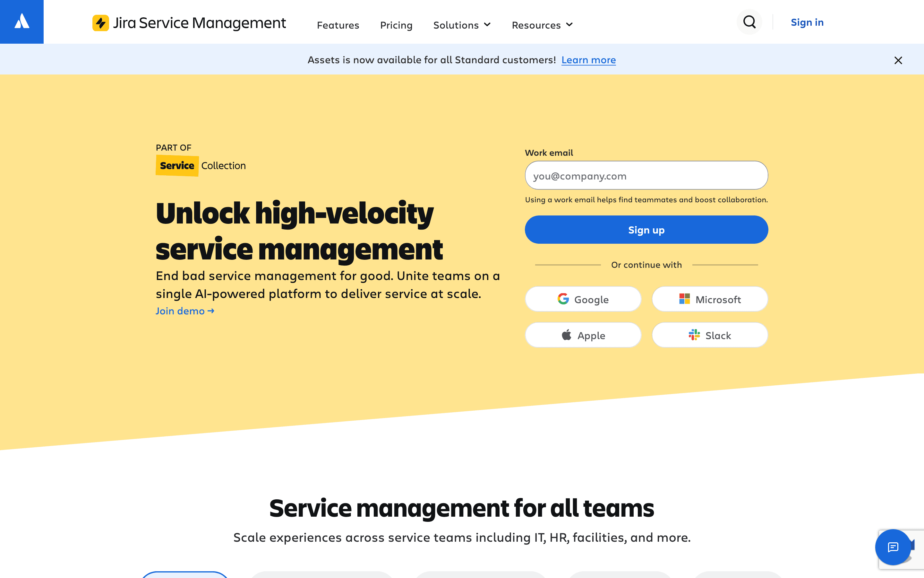Click the Sign in link
Image resolution: width=924 pixels, height=578 pixels.
click(x=807, y=22)
